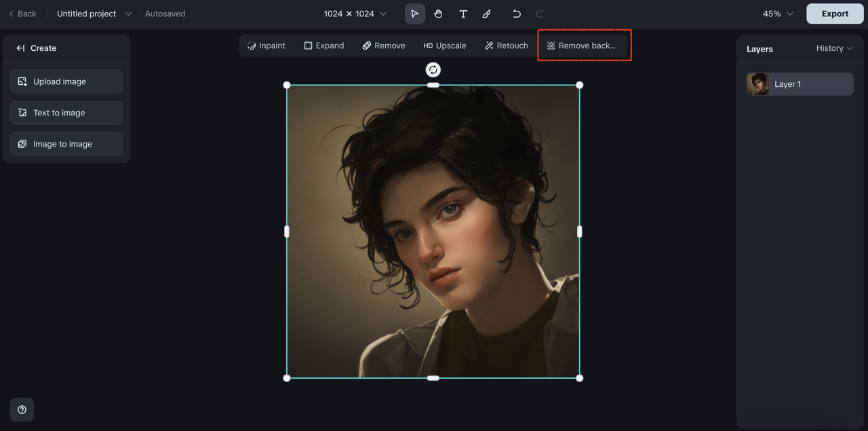Click the Layers panel heading
Viewport: 868px width, 431px height.
click(759, 49)
